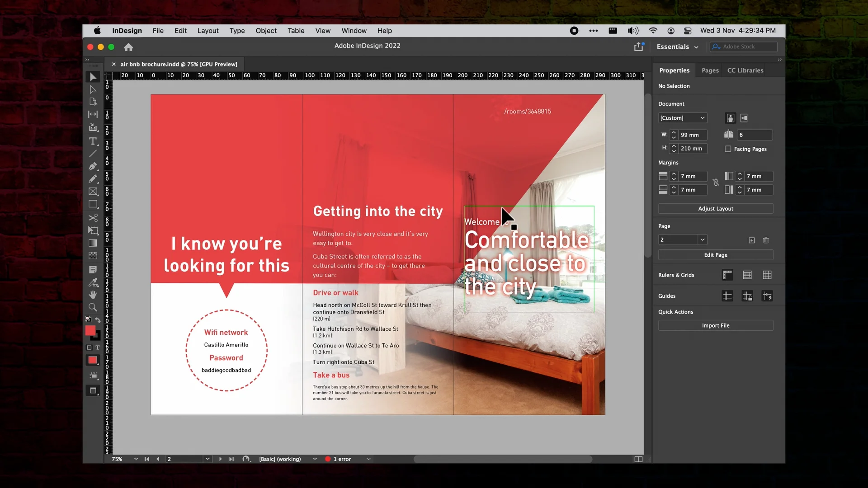
Task: Open the Page number dropdown in Properties
Action: pos(702,239)
